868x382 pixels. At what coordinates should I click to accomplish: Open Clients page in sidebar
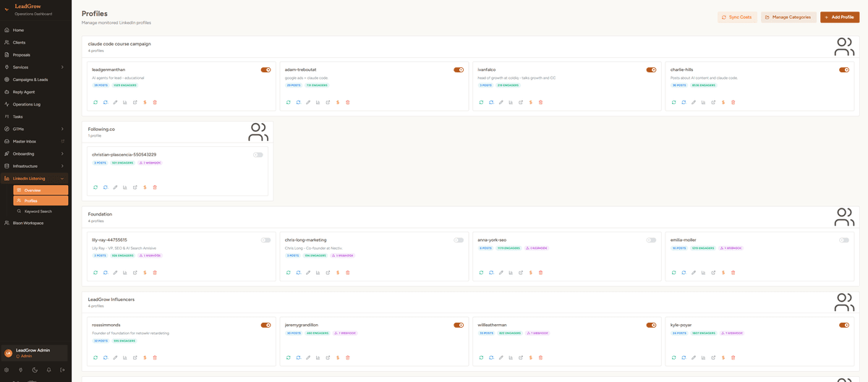[35, 43]
